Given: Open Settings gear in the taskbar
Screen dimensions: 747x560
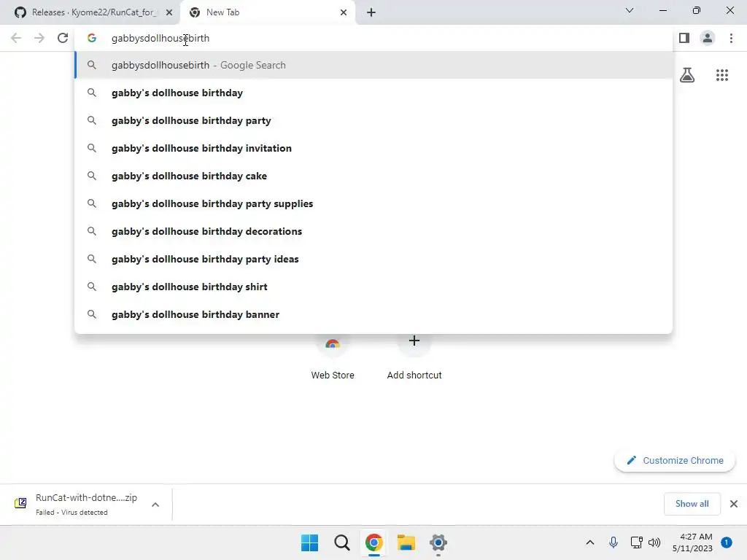Looking at the screenshot, I should pyautogui.click(x=438, y=542).
